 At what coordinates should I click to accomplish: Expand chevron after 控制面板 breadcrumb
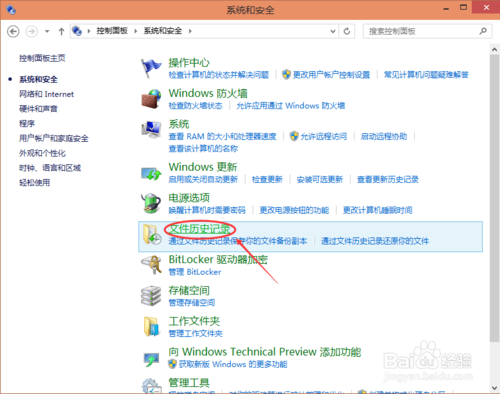pos(136,31)
